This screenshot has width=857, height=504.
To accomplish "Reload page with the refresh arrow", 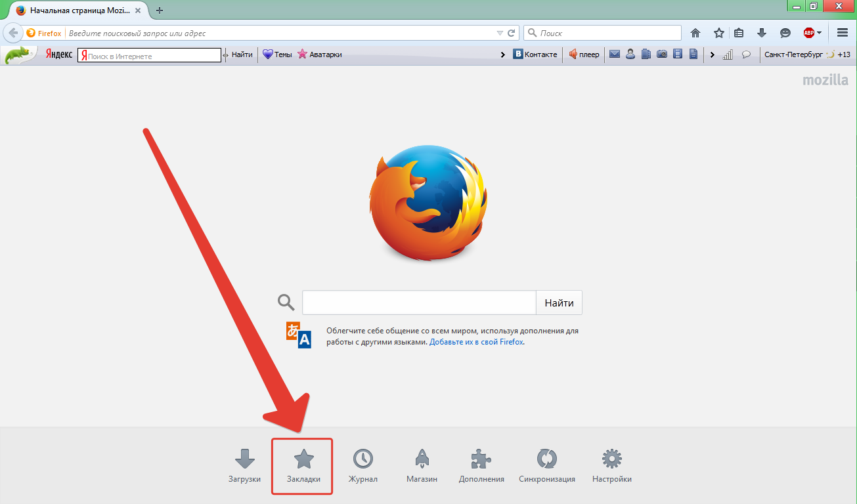I will [x=512, y=33].
